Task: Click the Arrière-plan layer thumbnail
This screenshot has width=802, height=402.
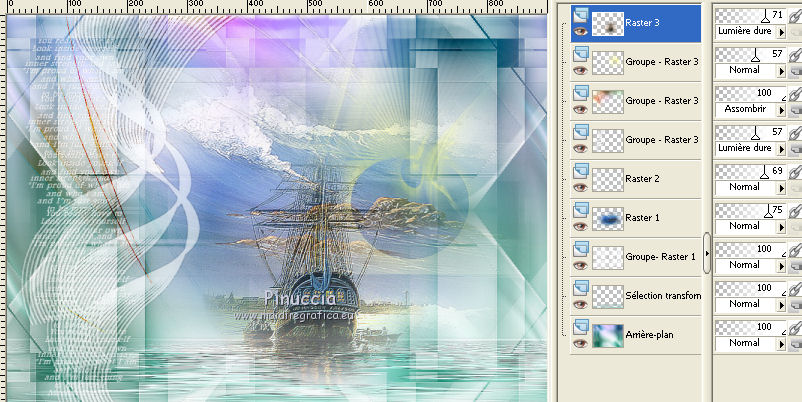Action: click(x=608, y=336)
